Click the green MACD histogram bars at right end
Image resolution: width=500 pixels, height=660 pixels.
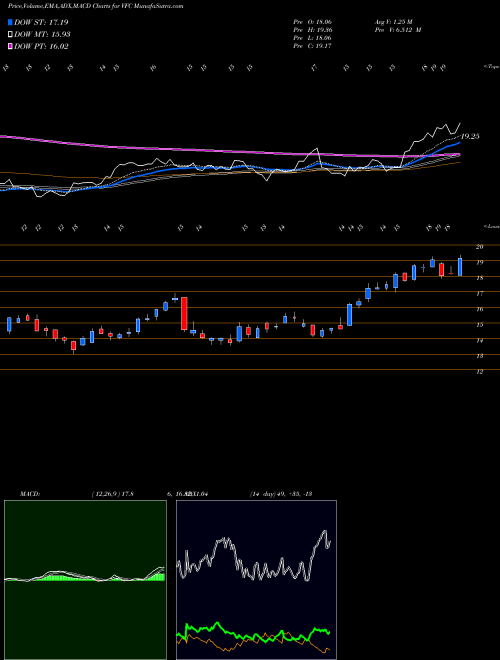(158, 577)
